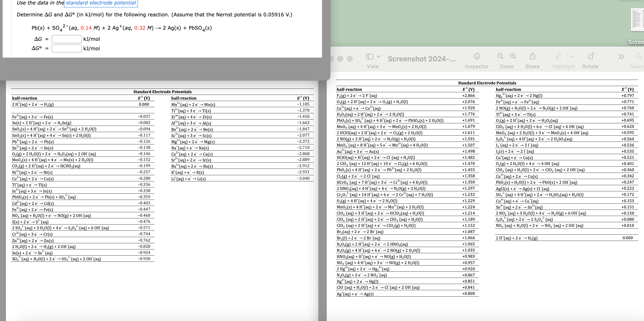Zoom in on the document
644x321 pixels.
click(513, 56)
